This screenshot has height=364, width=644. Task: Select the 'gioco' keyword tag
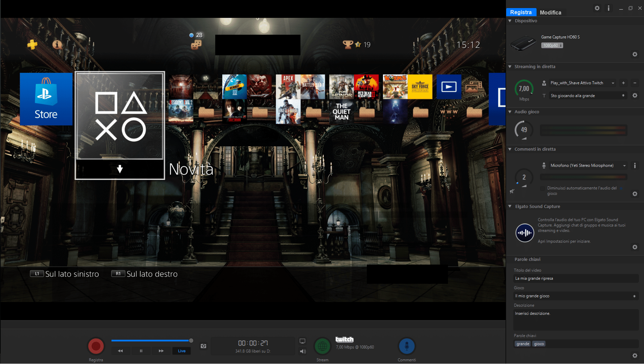click(x=539, y=344)
